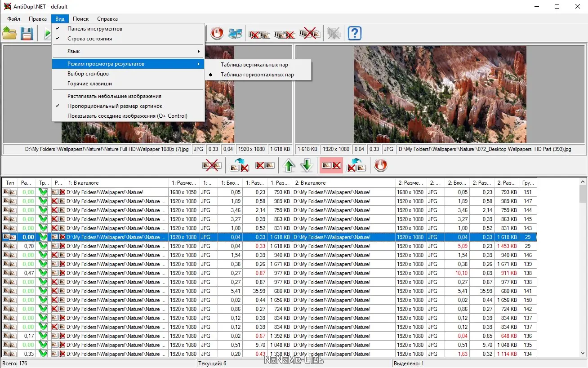Viewport: 588px width, 368px height.
Task: Click the green checkmark in group 146 row
Action: click(43, 255)
